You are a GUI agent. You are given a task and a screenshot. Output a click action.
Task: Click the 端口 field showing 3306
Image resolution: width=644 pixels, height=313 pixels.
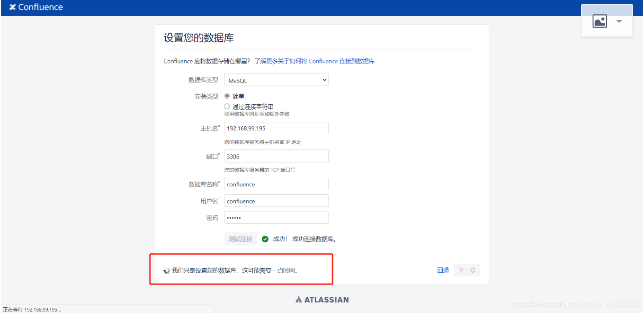coord(277,156)
